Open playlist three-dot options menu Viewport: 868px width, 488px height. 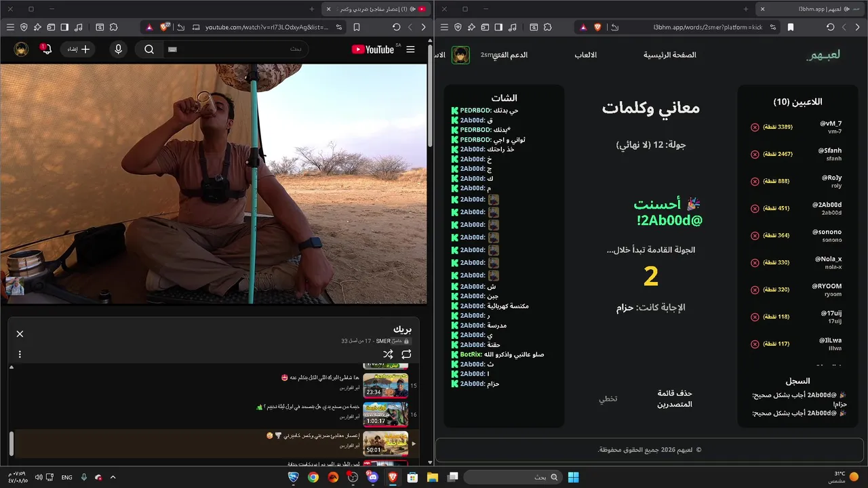click(20, 354)
